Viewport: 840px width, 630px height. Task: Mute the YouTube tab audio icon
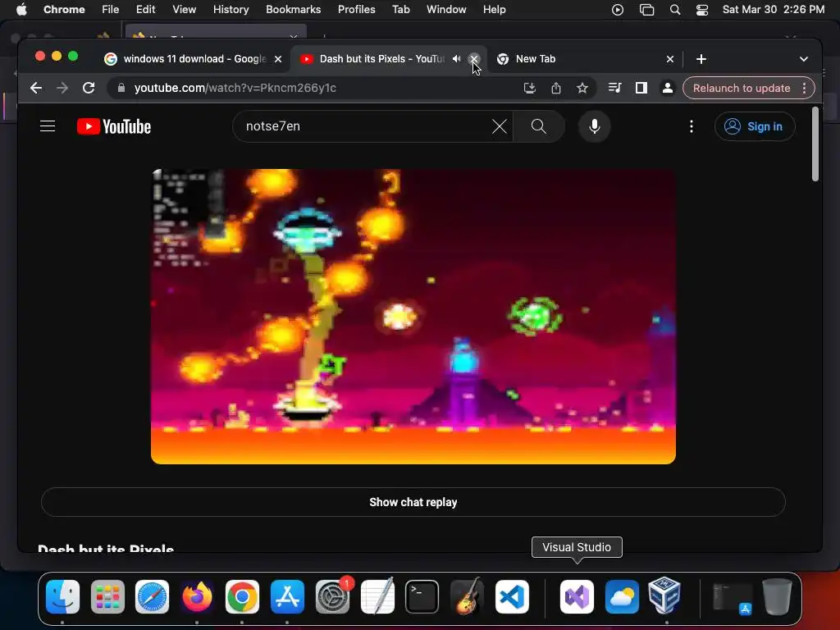point(456,59)
